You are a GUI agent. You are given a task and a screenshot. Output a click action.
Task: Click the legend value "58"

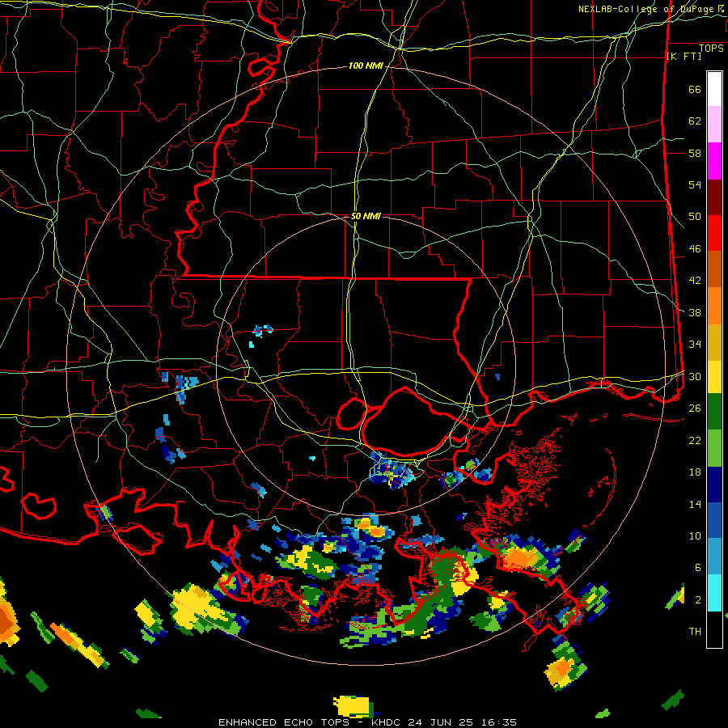coord(695,153)
